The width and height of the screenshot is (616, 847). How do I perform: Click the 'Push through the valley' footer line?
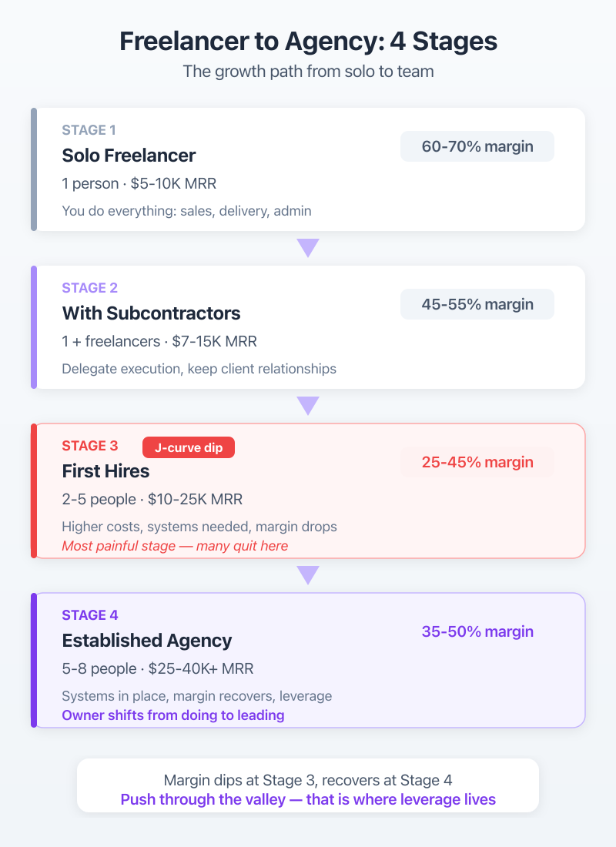[x=308, y=799]
